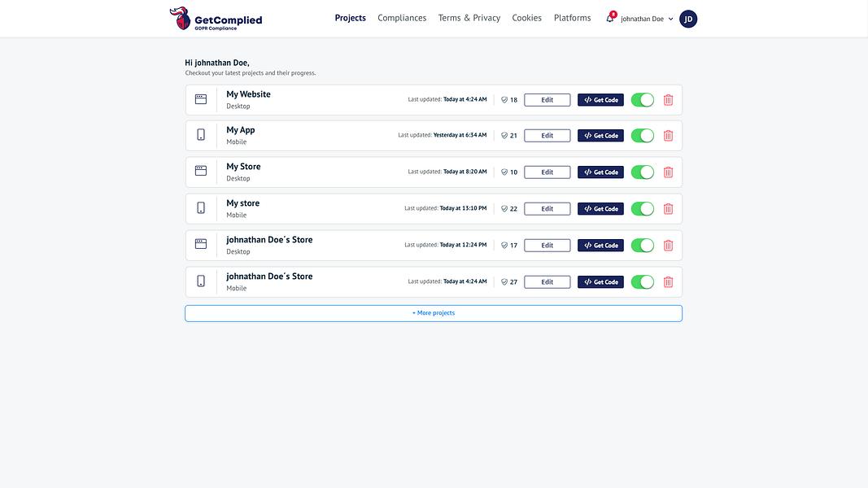This screenshot has width=868, height=488.
Task: Get Code for My store mobile project
Action: [600, 208]
